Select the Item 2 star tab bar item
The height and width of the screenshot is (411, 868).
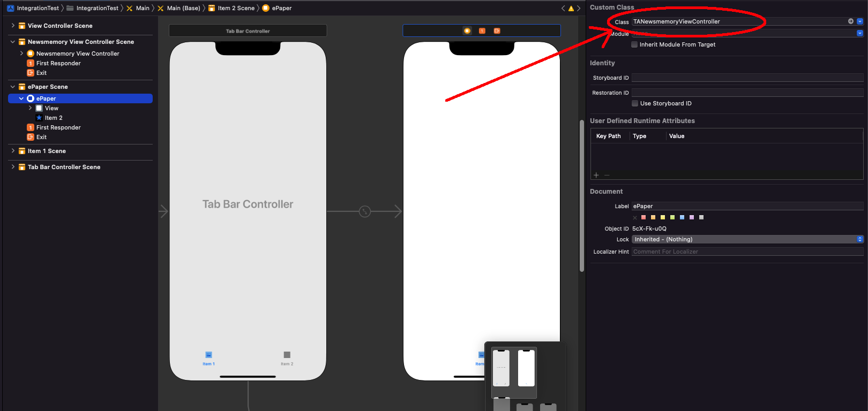[x=53, y=118]
